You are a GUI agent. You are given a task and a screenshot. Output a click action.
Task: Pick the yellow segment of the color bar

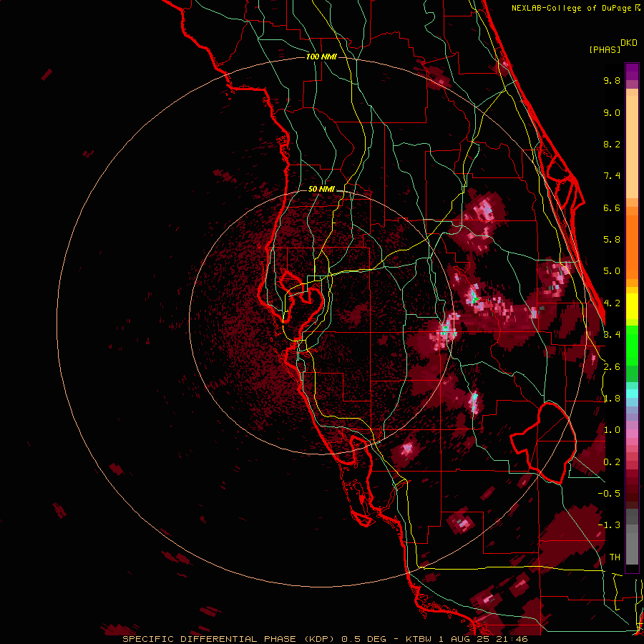(x=632, y=306)
